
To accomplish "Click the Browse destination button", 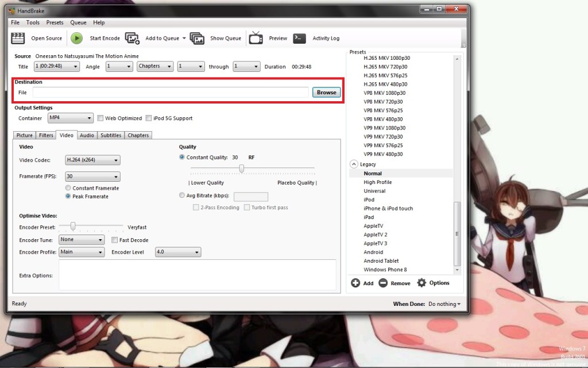I will tap(326, 92).
